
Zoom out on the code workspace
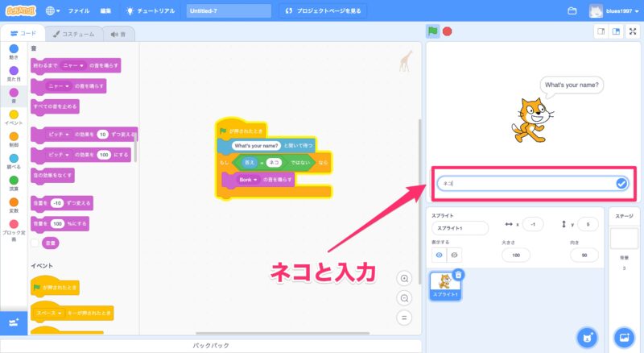[x=404, y=297]
